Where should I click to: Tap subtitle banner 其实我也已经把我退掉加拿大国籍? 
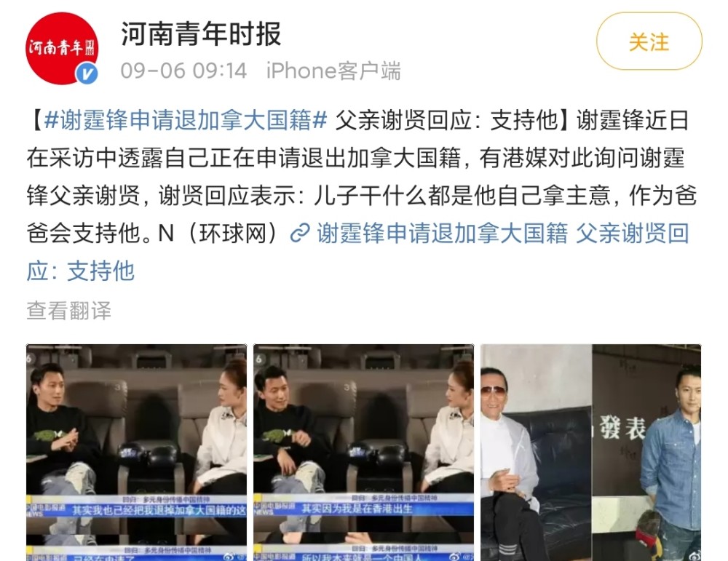pos(159,511)
